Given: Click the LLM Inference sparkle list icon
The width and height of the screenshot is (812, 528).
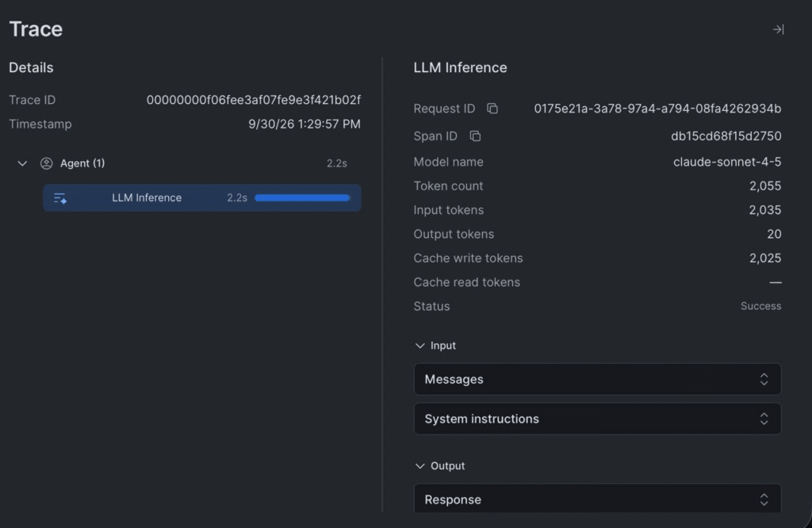Looking at the screenshot, I should (60, 197).
